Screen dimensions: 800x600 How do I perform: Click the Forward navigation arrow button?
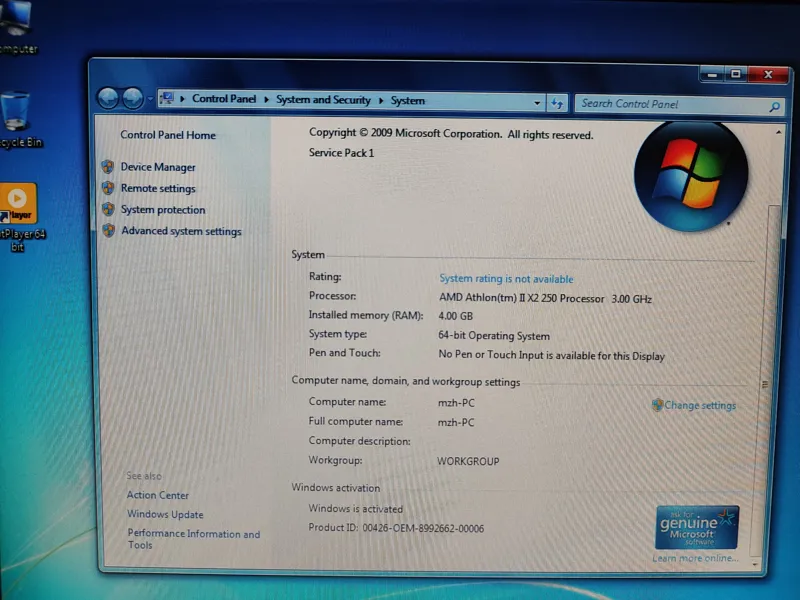(x=132, y=98)
